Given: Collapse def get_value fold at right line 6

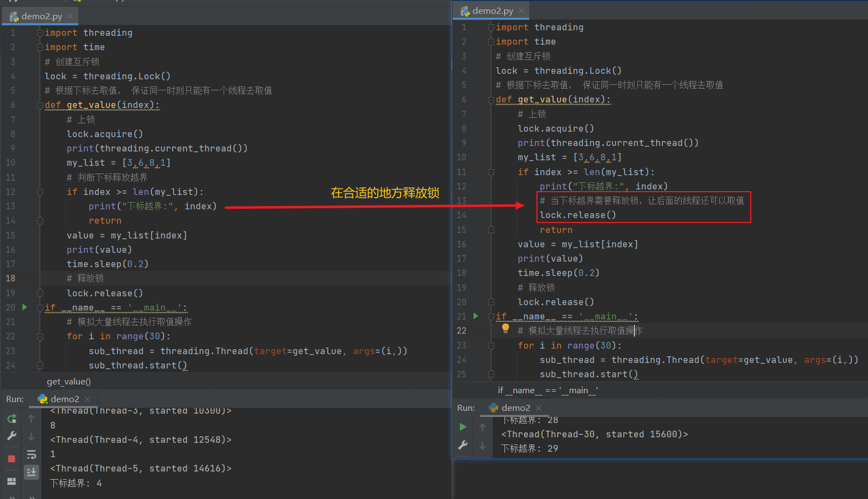Looking at the screenshot, I should (491, 100).
